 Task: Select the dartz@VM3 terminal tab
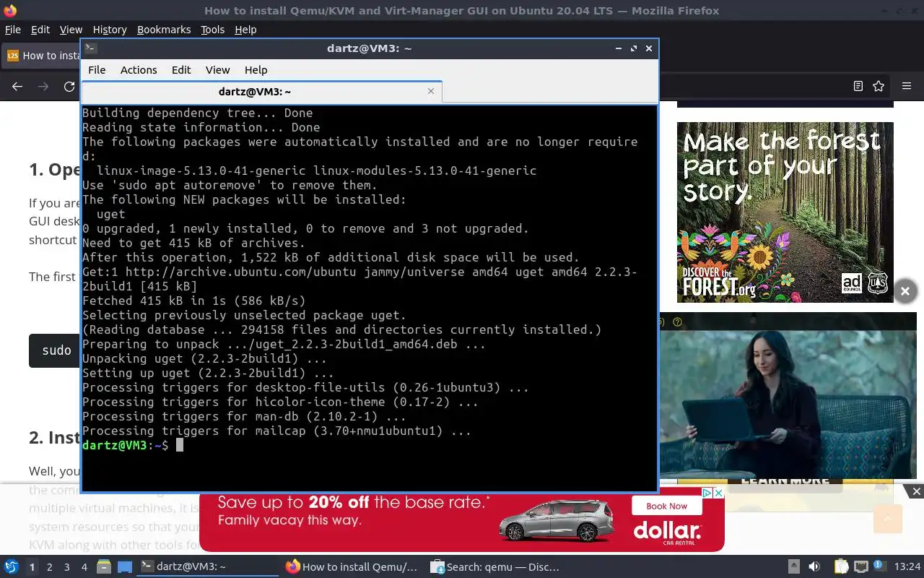pos(261,92)
